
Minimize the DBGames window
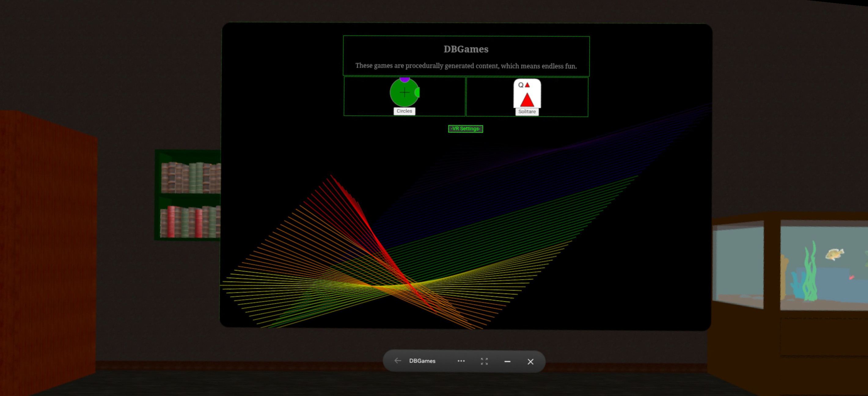coord(507,361)
